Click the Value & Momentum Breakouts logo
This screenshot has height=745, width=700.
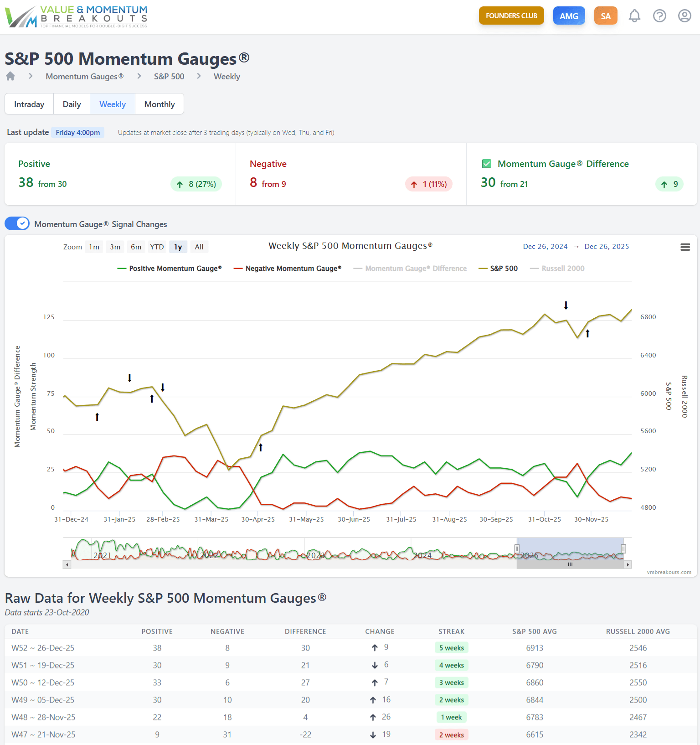click(x=76, y=16)
